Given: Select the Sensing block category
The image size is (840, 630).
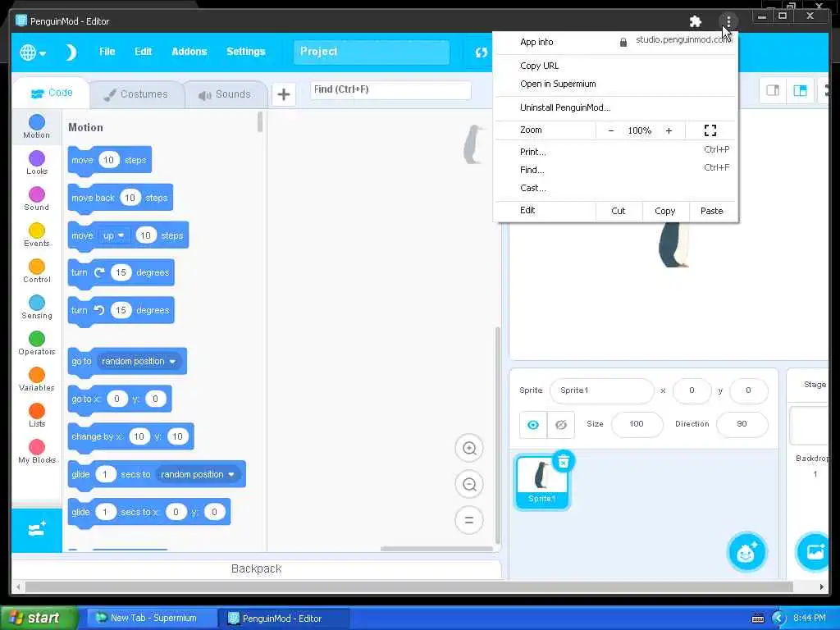Looking at the screenshot, I should (x=36, y=307).
